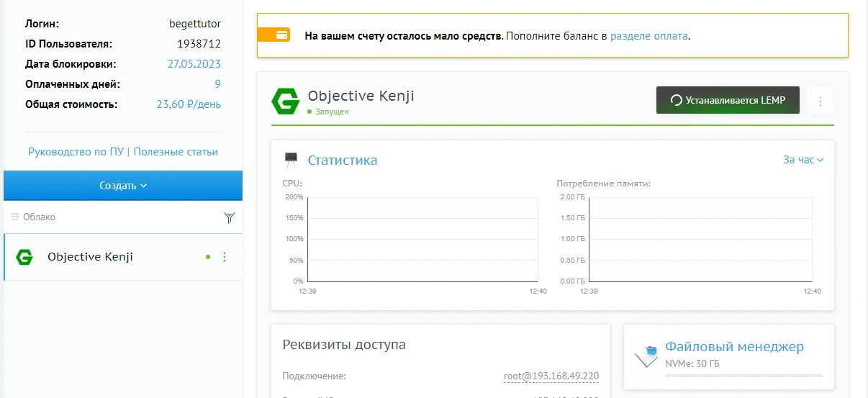The height and width of the screenshot is (398, 868).
Task: Click list sort icon beside Облако
Action: [x=14, y=217]
